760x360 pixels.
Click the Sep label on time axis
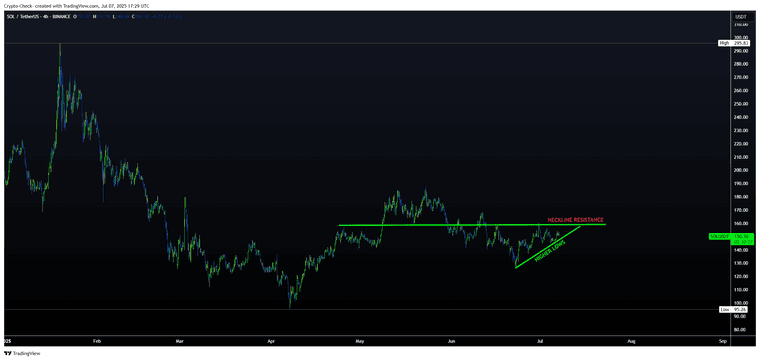[x=723, y=342]
